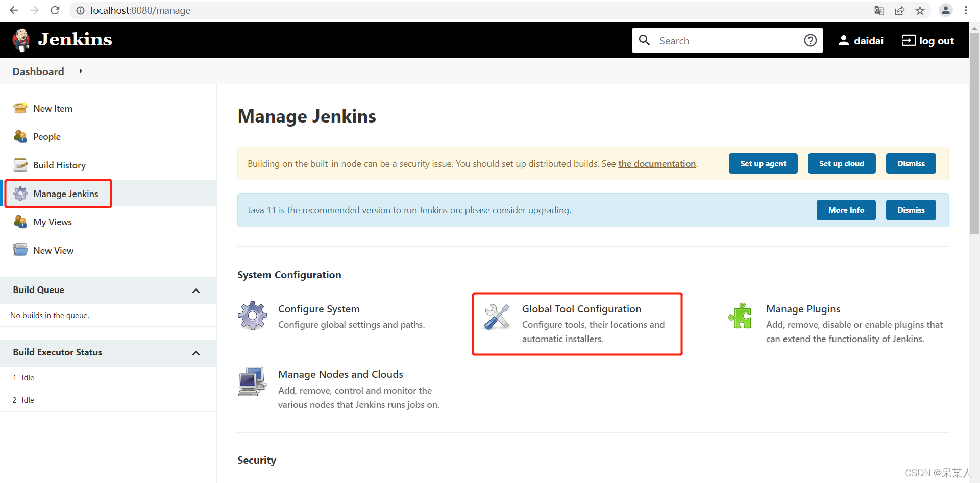The width and height of the screenshot is (980, 483).
Task: Dismiss the built-in node security warning
Action: coord(911,163)
